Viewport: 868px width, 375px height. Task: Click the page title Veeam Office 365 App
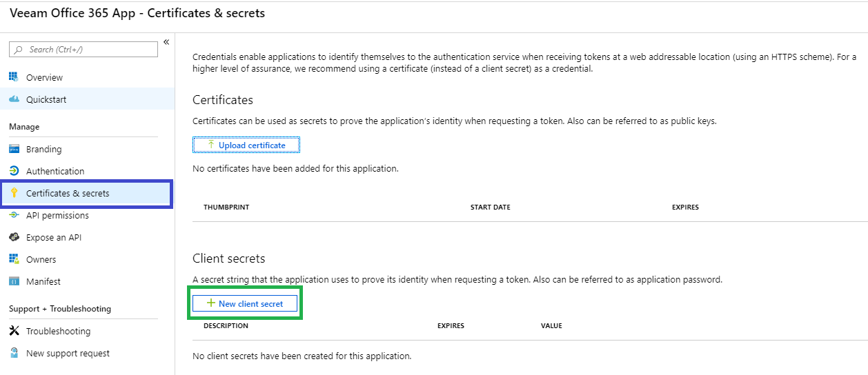pos(137,13)
